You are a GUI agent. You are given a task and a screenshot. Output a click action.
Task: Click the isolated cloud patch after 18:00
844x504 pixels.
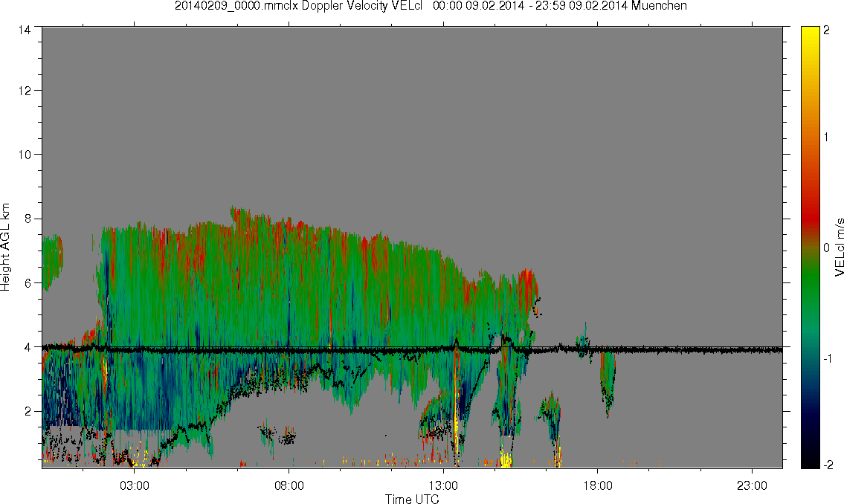click(x=608, y=383)
